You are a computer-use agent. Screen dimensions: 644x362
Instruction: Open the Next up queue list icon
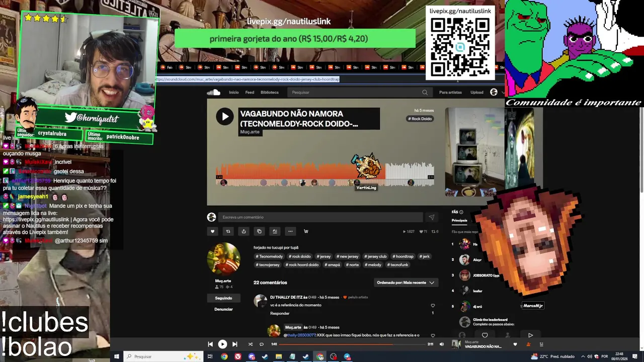pos(541,344)
